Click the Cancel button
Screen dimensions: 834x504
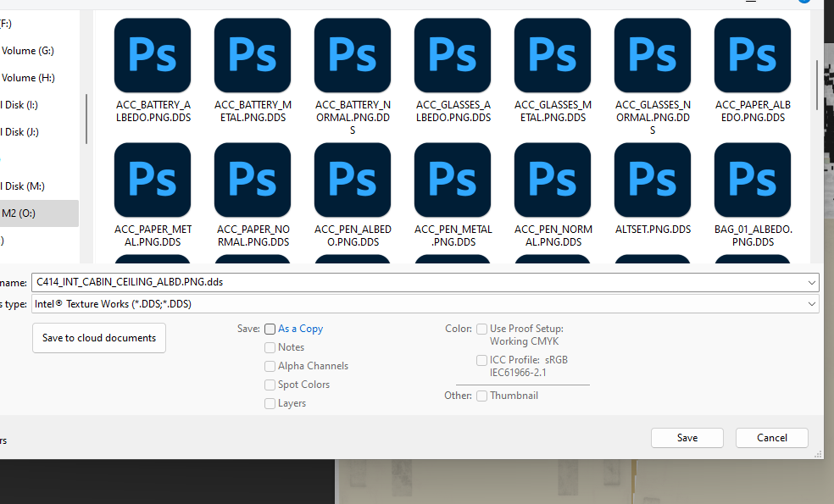[x=772, y=438]
